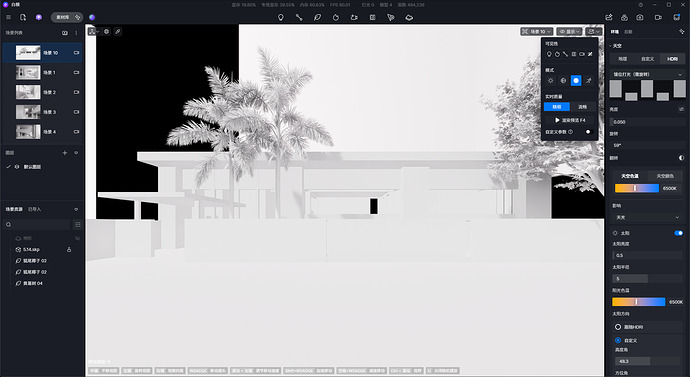Toggle the sun switch off
The height and width of the screenshot is (377, 690).
click(679, 233)
